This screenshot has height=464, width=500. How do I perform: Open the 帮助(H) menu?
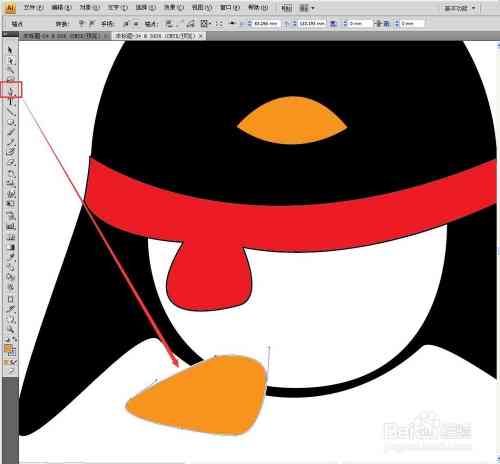[x=258, y=8]
